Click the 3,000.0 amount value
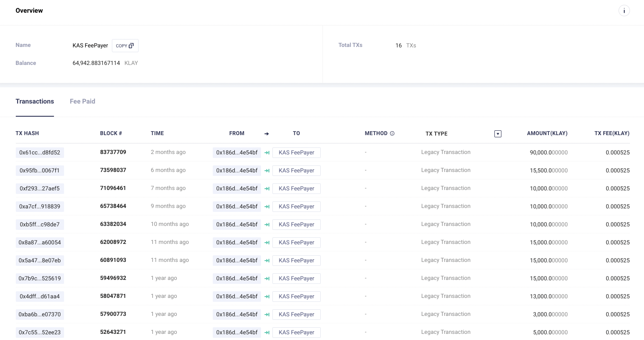This screenshot has width=644, height=340. (551, 315)
